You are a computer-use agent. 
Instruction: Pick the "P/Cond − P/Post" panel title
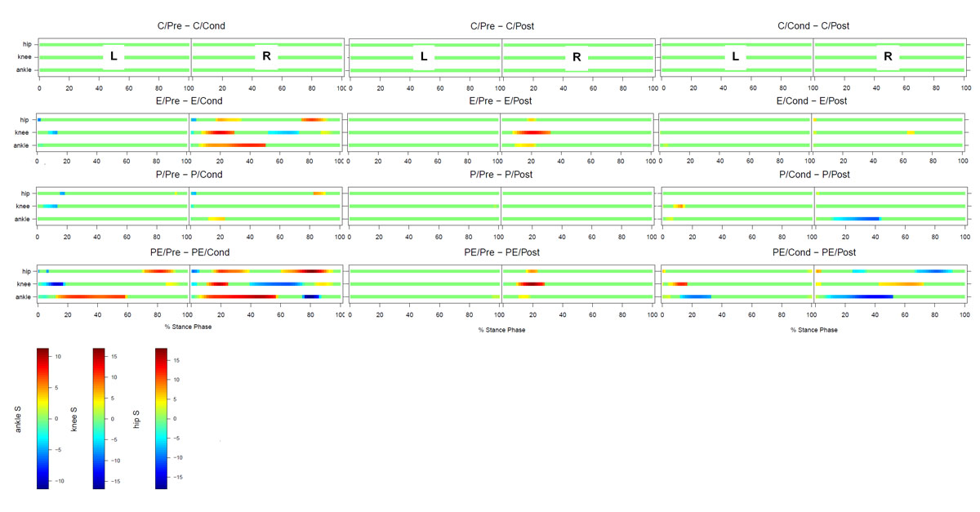(x=813, y=175)
